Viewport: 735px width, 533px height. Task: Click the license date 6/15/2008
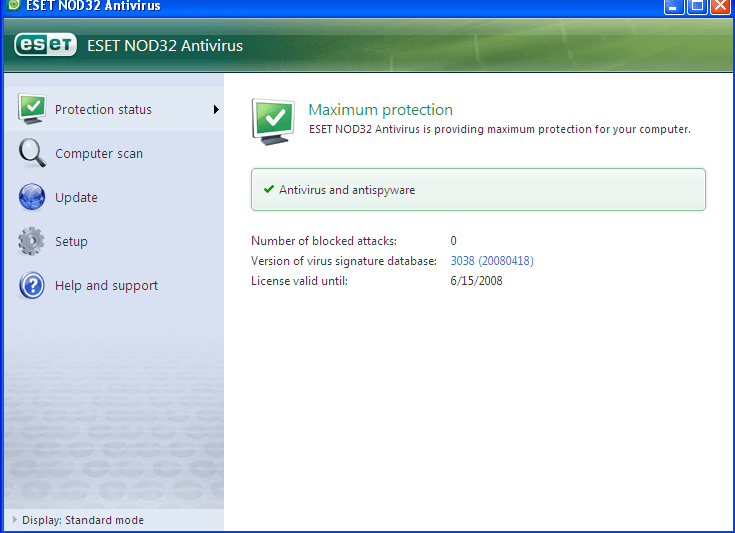tap(476, 280)
